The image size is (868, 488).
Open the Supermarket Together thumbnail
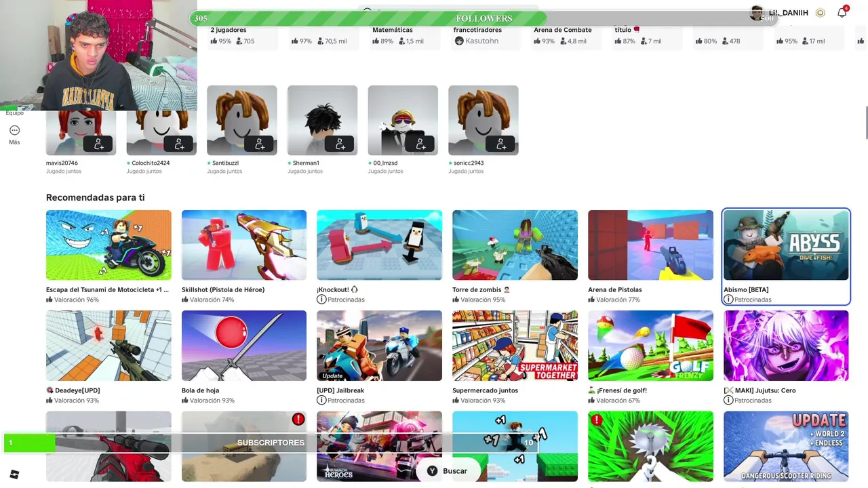coord(515,346)
